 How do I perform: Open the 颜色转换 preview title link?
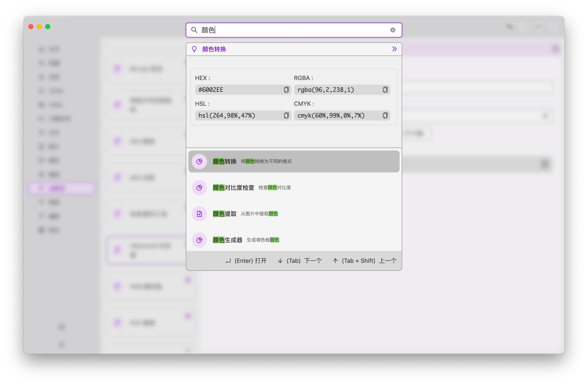(214, 49)
